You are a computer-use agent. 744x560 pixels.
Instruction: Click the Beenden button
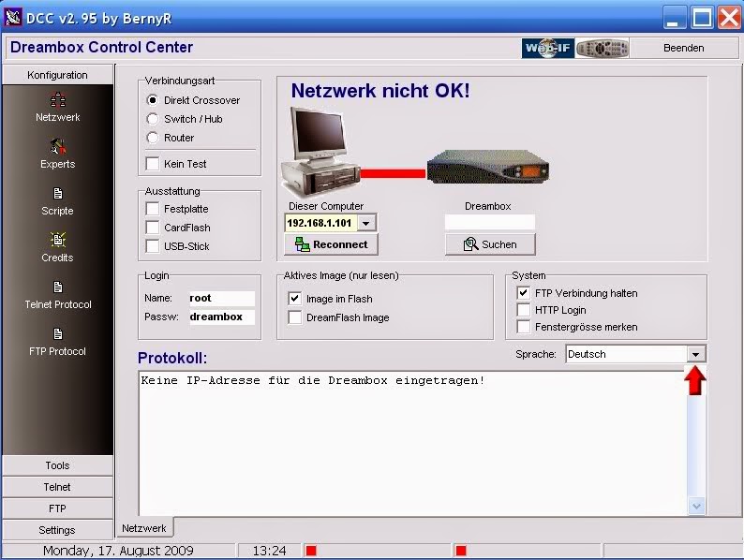coord(684,48)
